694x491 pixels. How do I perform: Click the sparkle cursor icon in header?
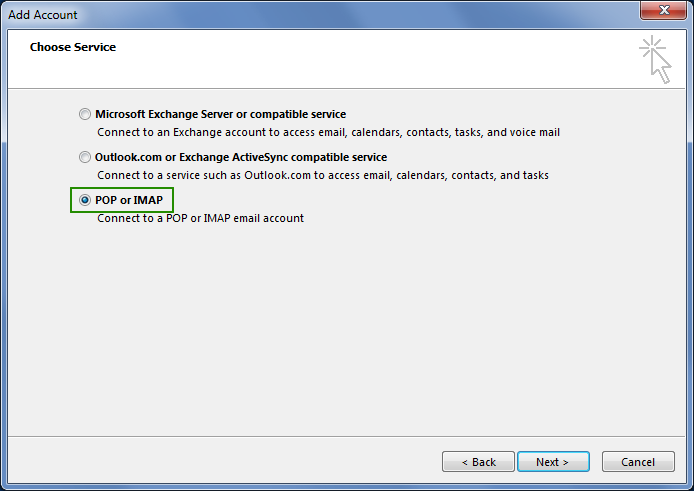point(655,59)
